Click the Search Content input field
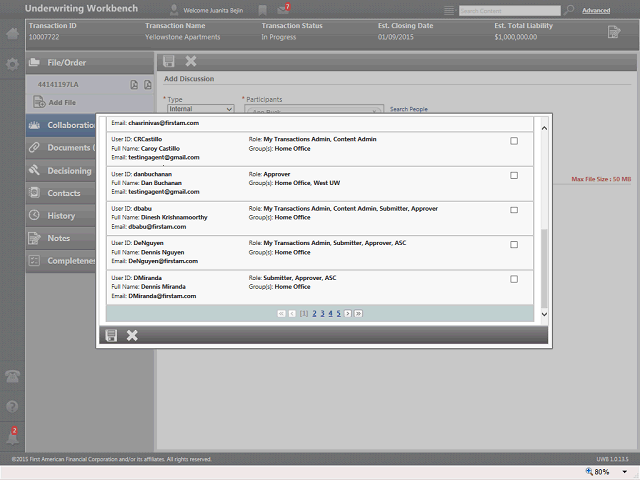 pos(509,11)
